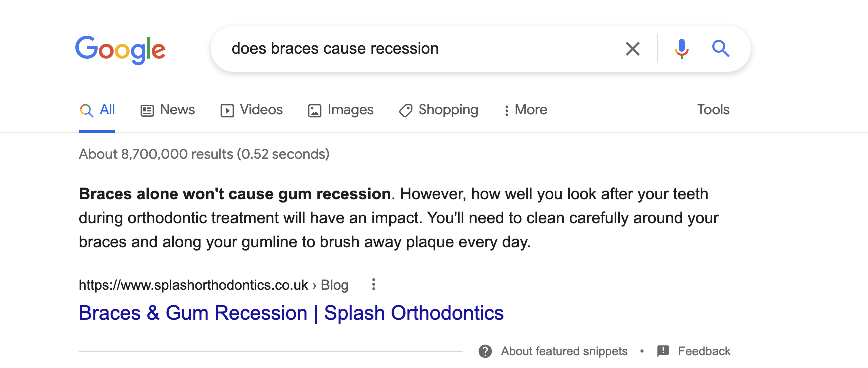Click the Google logo
Screen dimensions: 868x368
pos(120,49)
